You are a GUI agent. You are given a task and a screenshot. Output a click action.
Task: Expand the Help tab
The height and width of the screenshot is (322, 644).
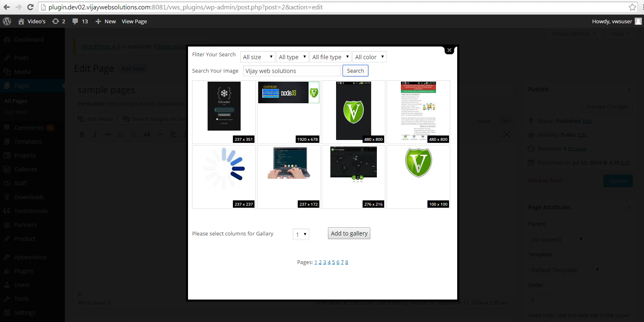click(621, 33)
